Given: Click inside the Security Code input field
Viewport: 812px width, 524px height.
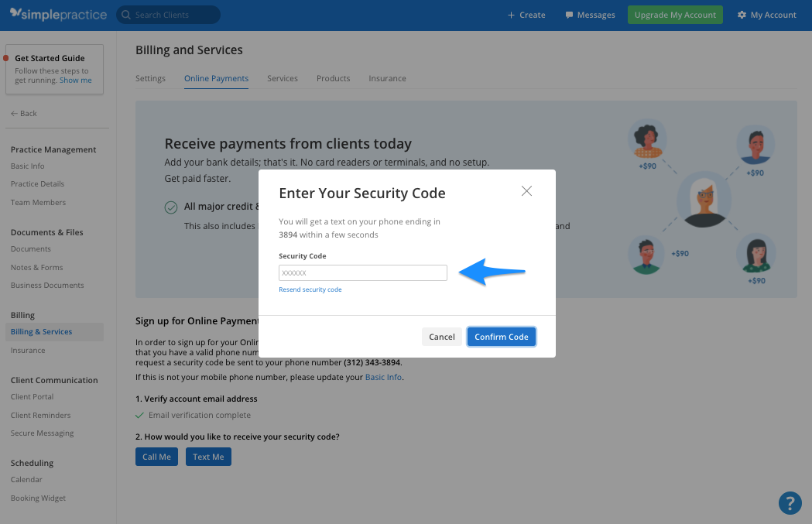Looking at the screenshot, I should 362,272.
